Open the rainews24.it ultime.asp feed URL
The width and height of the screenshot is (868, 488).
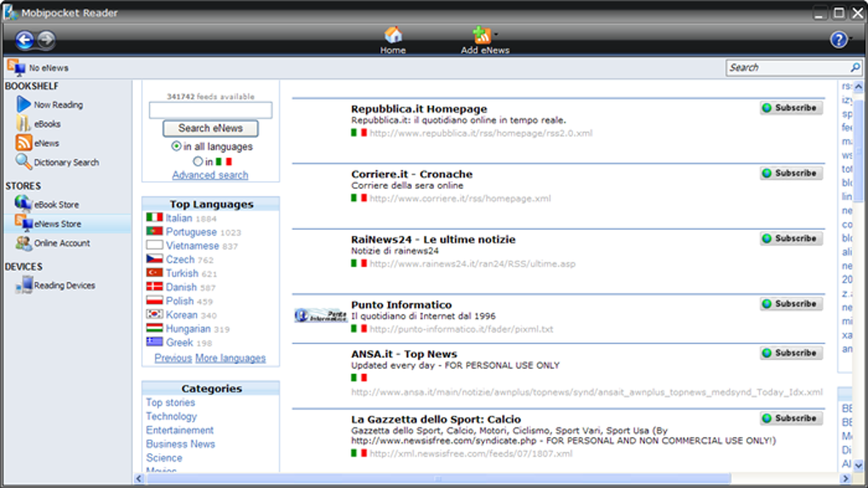[x=472, y=264]
